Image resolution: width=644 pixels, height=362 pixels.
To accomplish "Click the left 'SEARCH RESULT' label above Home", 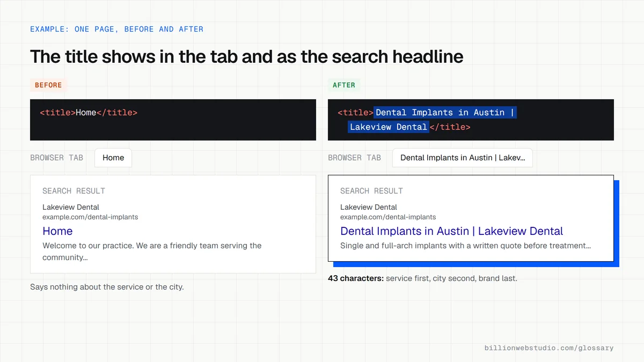I will 74,191.
